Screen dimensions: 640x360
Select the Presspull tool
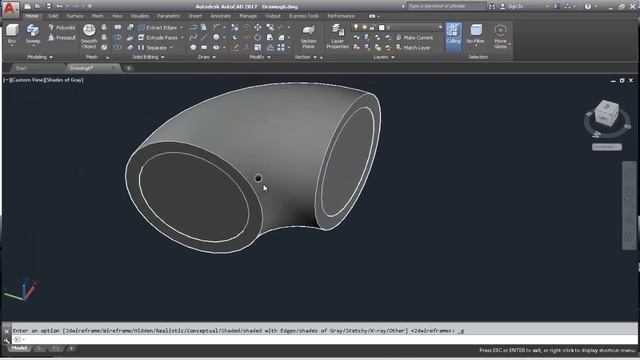[62, 38]
